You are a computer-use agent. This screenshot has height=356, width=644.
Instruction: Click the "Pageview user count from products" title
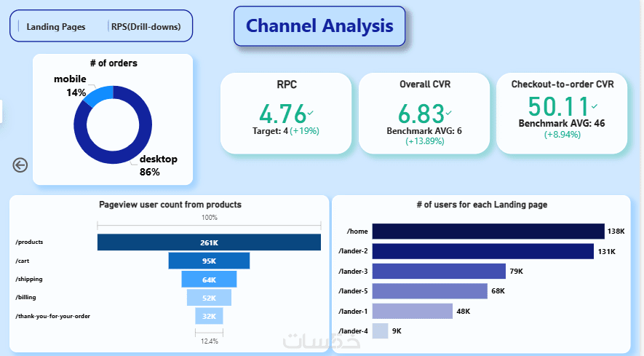click(x=170, y=205)
